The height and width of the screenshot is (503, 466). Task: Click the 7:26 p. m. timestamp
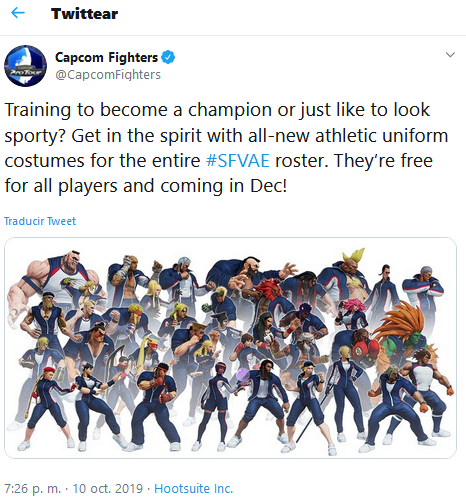(33, 489)
